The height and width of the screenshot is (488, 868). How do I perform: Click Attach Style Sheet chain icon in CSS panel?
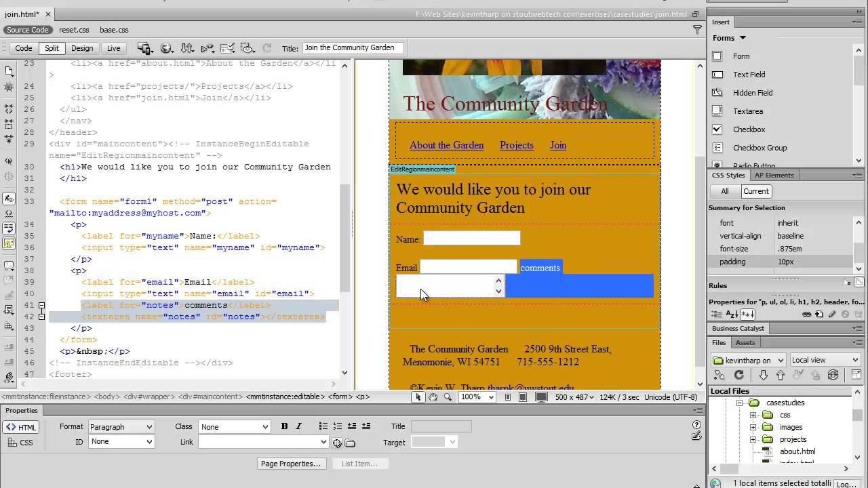point(807,314)
